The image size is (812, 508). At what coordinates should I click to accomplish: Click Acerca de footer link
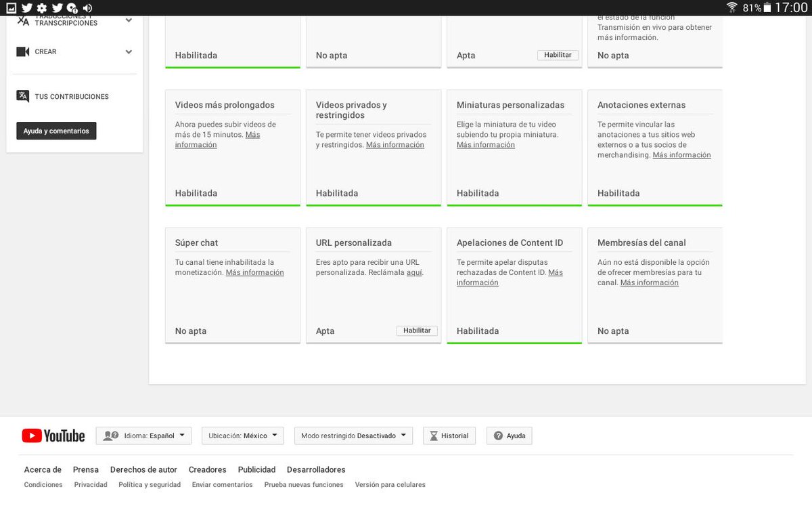coord(43,469)
